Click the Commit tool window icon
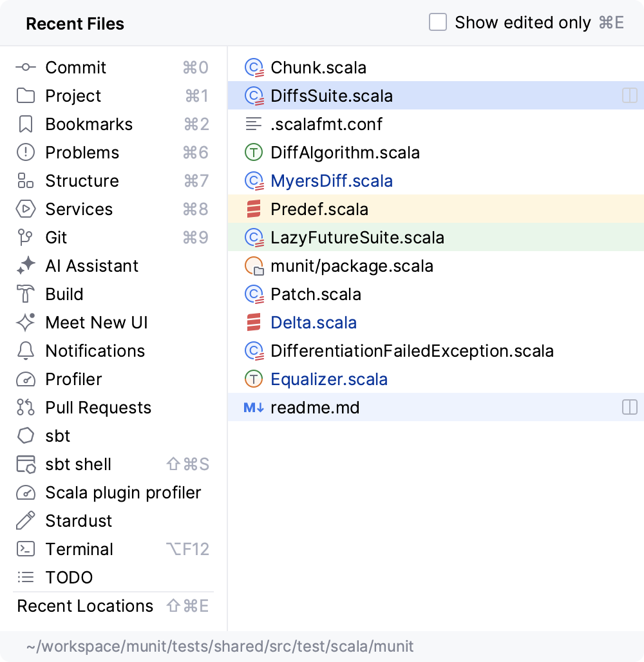644x662 pixels. tap(26, 68)
